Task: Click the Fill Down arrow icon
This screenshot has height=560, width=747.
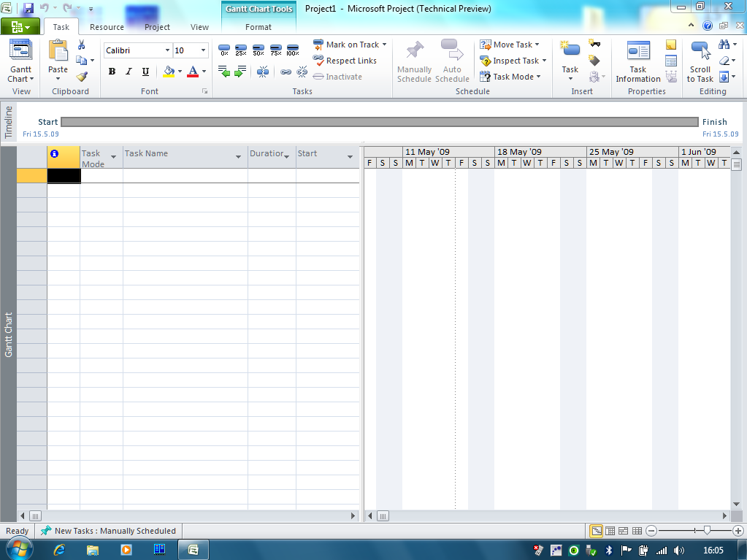Action: [724, 77]
